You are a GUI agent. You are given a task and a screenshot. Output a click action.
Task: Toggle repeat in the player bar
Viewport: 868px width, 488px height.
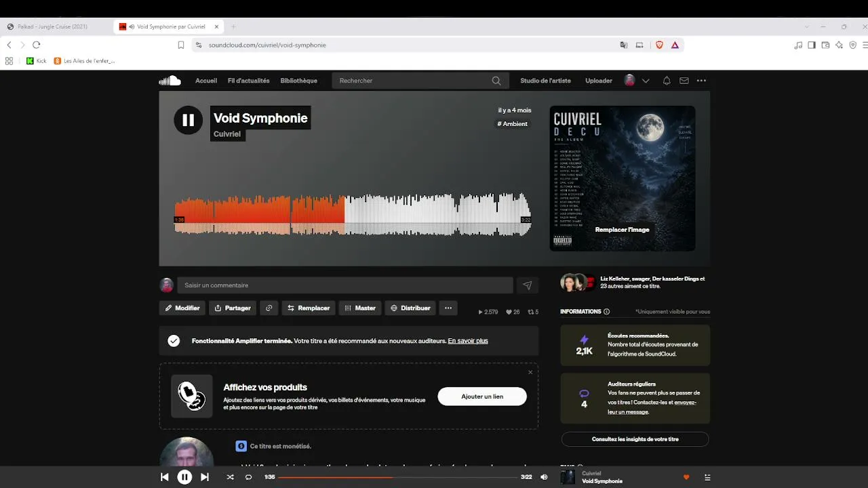(x=248, y=477)
